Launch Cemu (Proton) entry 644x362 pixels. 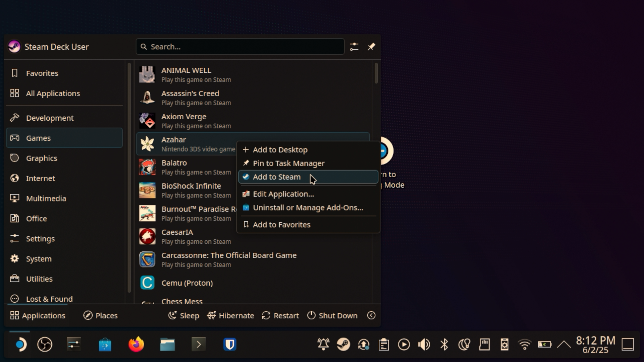point(253,283)
